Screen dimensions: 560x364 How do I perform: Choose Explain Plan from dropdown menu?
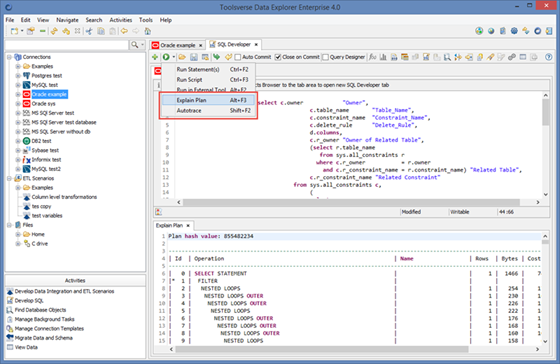[x=208, y=100]
